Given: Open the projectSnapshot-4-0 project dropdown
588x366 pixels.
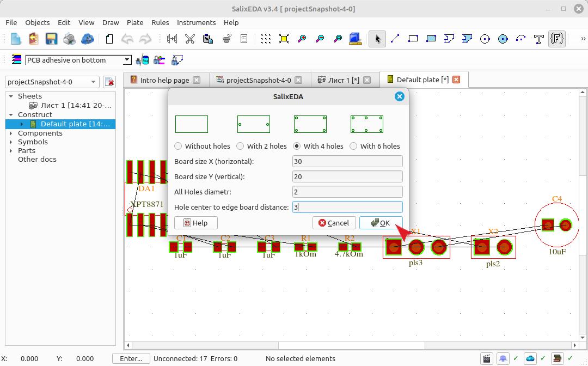Looking at the screenshot, I should coord(52,82).
